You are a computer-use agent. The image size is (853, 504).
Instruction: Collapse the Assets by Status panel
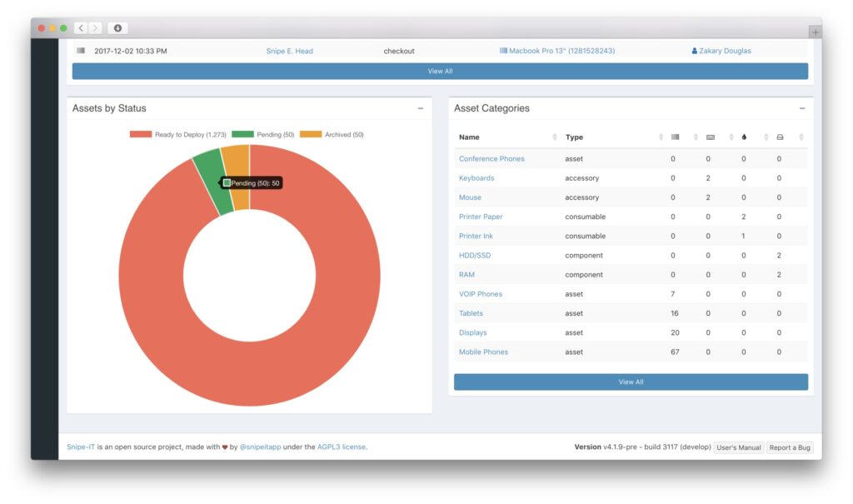tap(421, 107)
